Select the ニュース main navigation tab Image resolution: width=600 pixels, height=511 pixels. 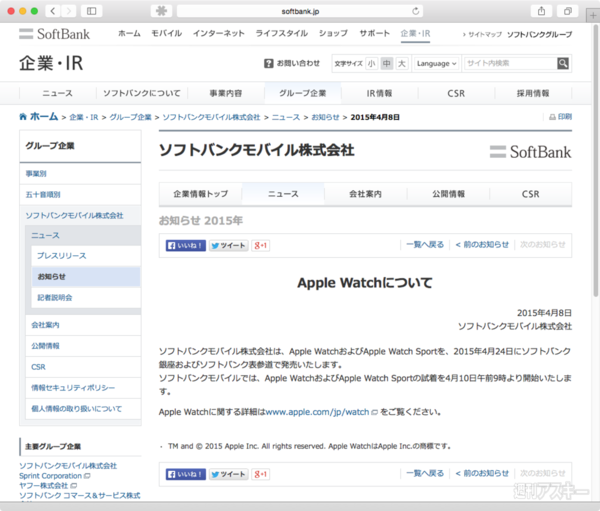pos(57,93)
